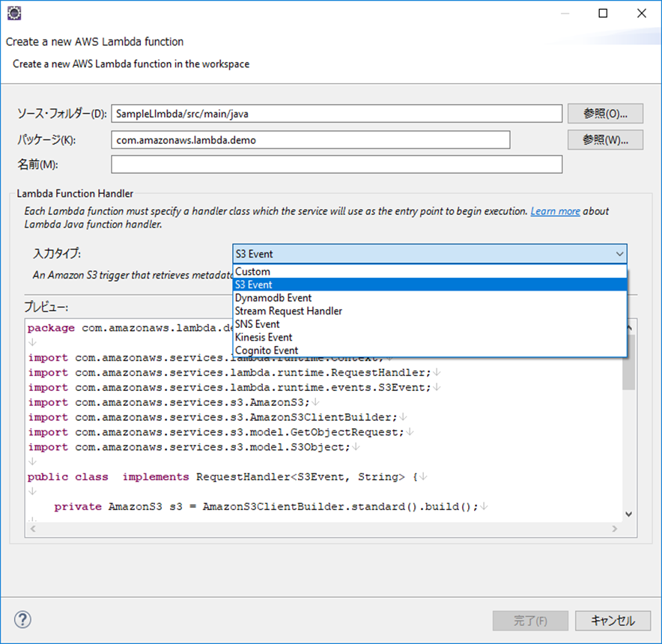Click into the パッケージ package field
662x644 pixels.
coord(310,140)
